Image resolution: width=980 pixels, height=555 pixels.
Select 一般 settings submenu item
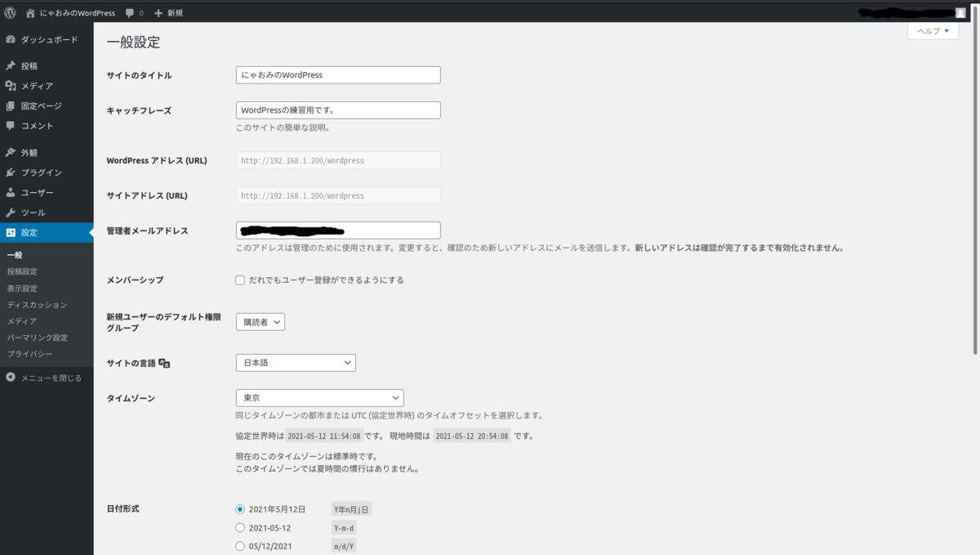14,255
